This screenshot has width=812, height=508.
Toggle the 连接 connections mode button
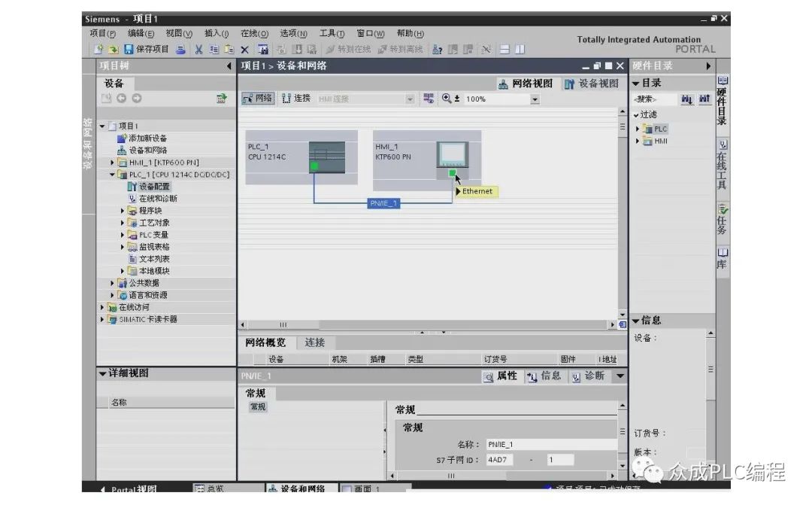[296, 99]
